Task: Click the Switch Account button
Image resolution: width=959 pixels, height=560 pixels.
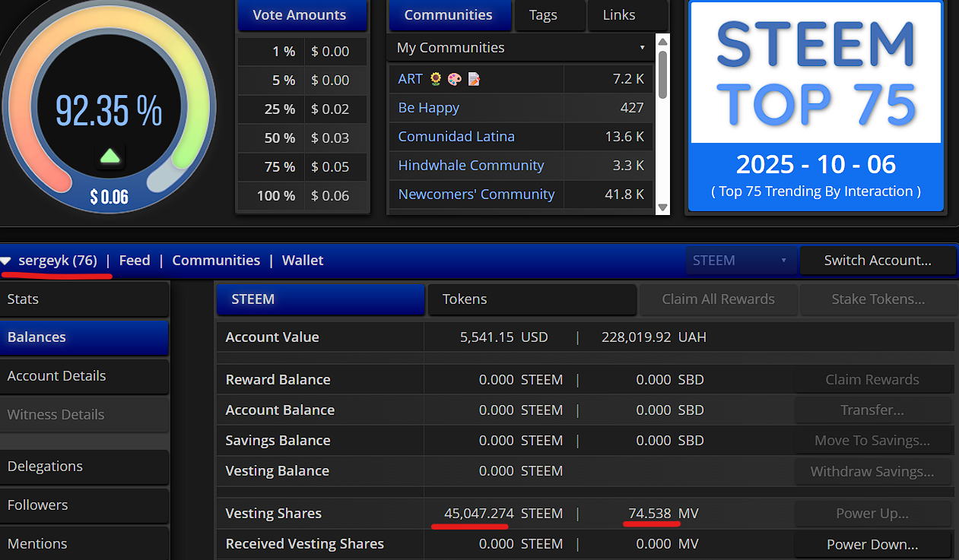Action: (x=878, y=260)
